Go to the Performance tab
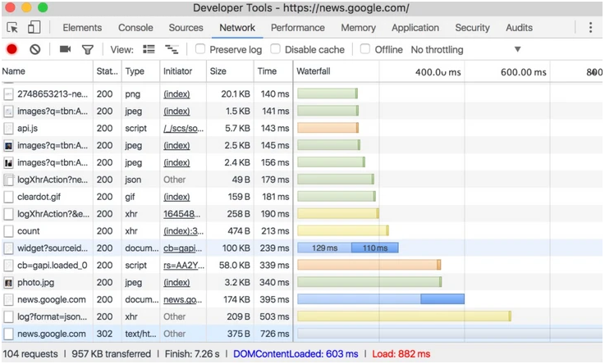The height and width of the screenshot is (364, 605). pos(297,28)
